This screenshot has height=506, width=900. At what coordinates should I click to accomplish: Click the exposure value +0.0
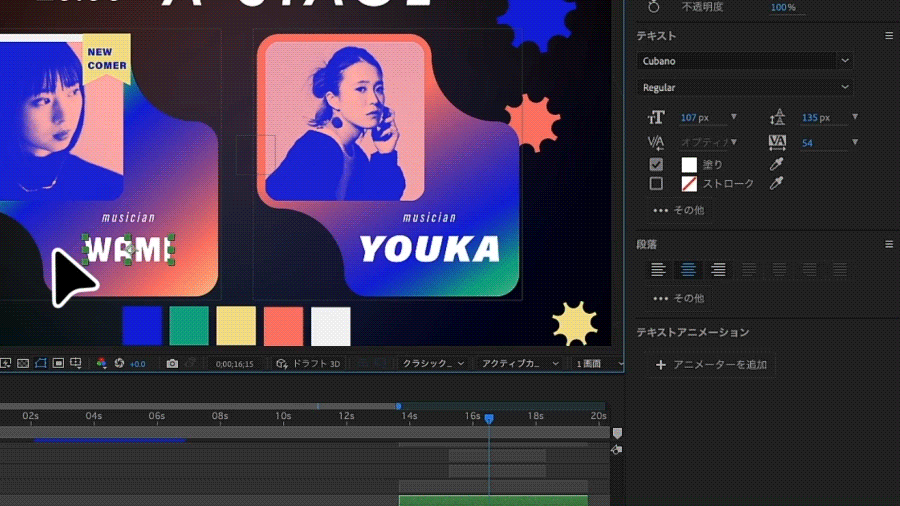coord(137,364)
